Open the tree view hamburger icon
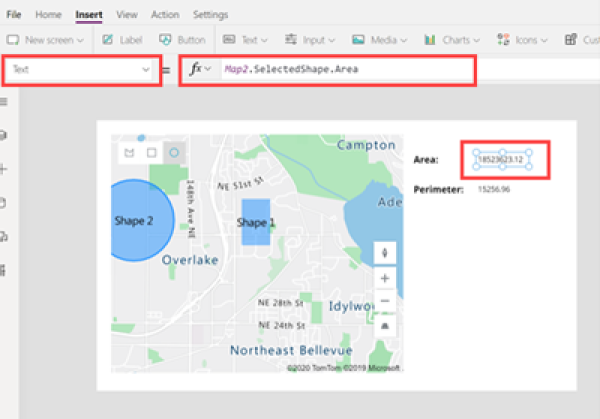Viewport: 600px width, 419px height. [x=3, y=102]
